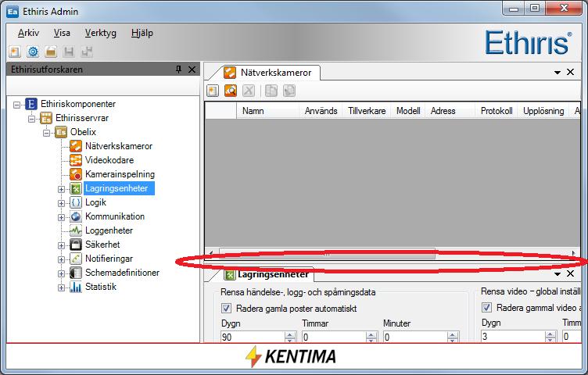The width and height of the screenshot is (588, 375).
Task: Switch to the Lagringsenheter tab
Action: [267, 274]
